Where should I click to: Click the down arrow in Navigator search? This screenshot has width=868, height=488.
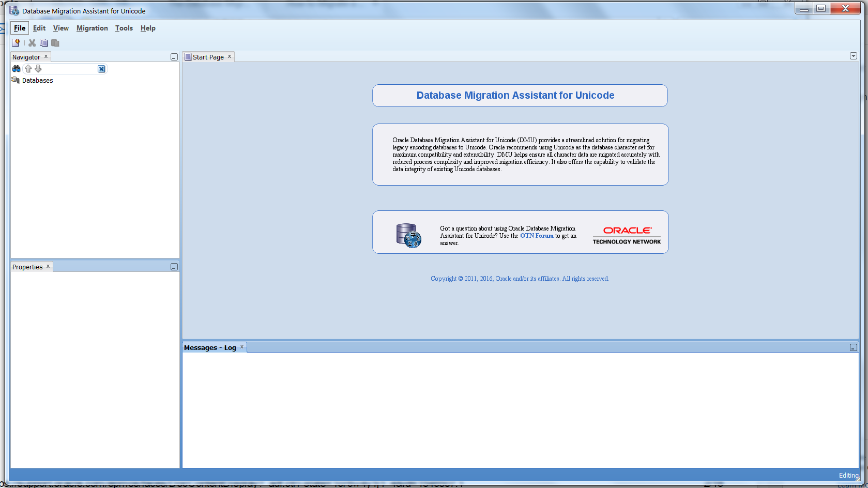click(x=38, y=69)
